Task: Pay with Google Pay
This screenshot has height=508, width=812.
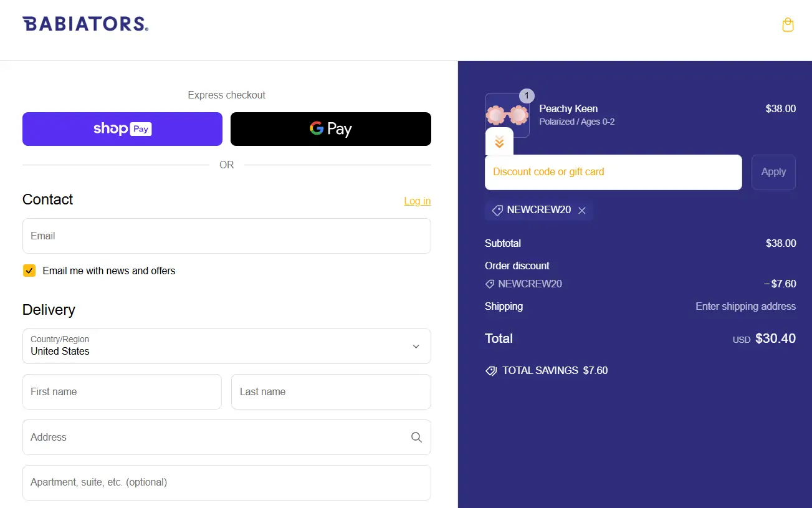Action: coord(331,129)
